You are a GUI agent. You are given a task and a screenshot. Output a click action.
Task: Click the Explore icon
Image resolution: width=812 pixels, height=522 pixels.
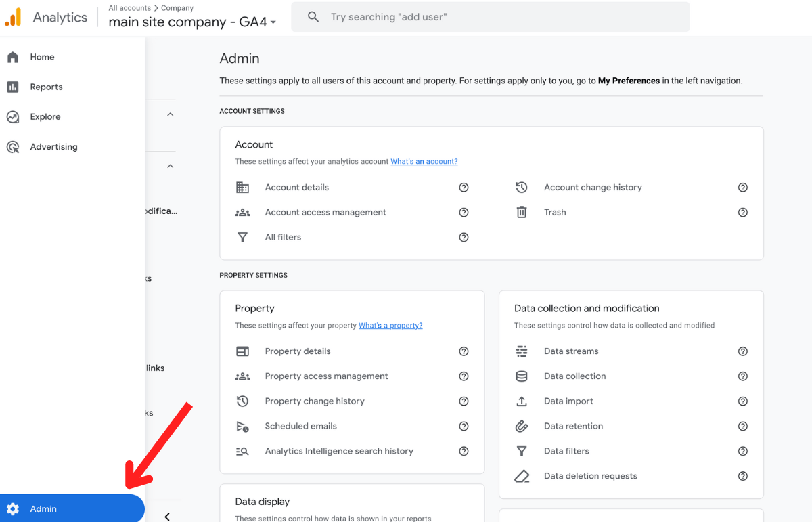[13, 116]
